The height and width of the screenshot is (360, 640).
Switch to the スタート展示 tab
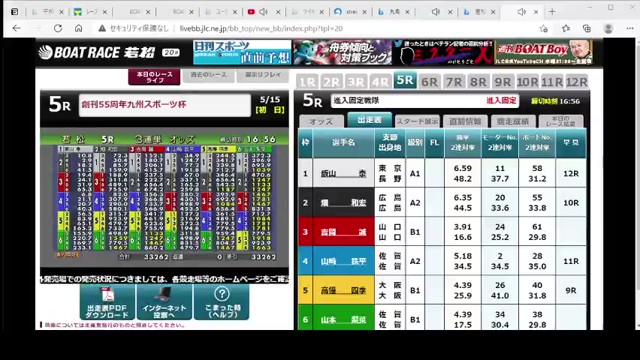(x=417, y=122)
